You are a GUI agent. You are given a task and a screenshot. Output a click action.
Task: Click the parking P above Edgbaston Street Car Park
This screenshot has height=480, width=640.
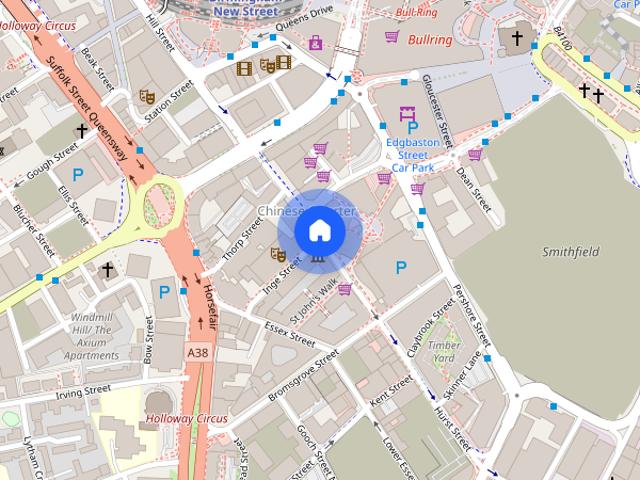click(413, 128)
